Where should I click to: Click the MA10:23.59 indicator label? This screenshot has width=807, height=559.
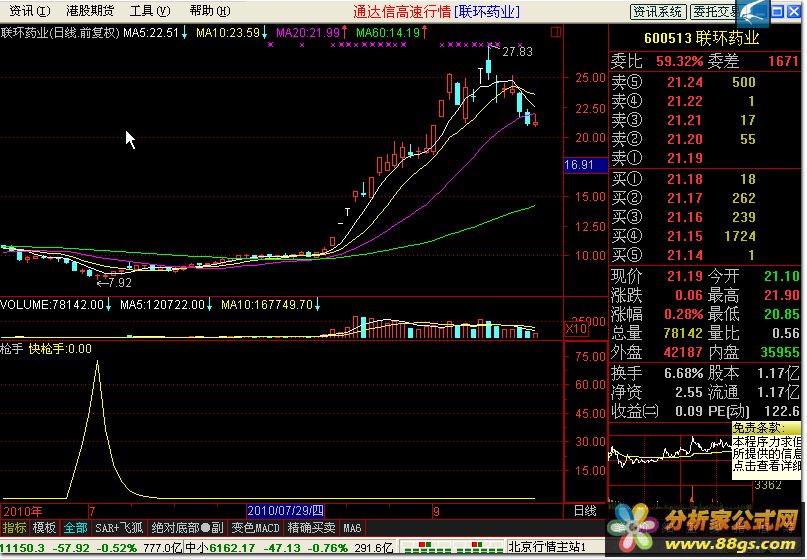tap(232, 33)
